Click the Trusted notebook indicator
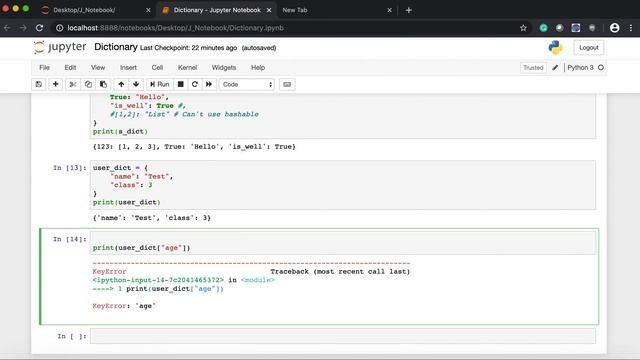Screen dimensions: 640x360 533,68
